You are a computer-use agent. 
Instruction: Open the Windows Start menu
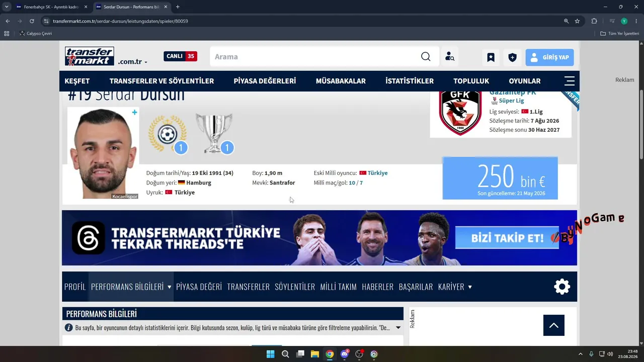(x=270, y=354)
